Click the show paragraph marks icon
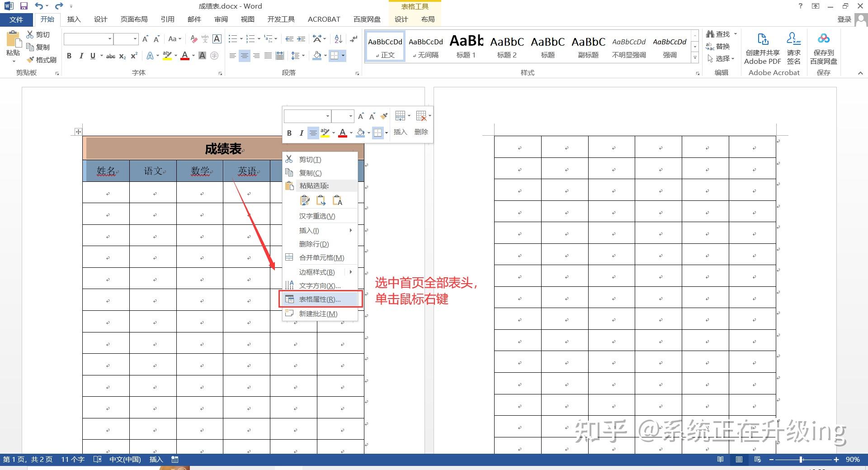Image resolution: width=868 pixels, height=470 pixels. click(x=354, y=39)
